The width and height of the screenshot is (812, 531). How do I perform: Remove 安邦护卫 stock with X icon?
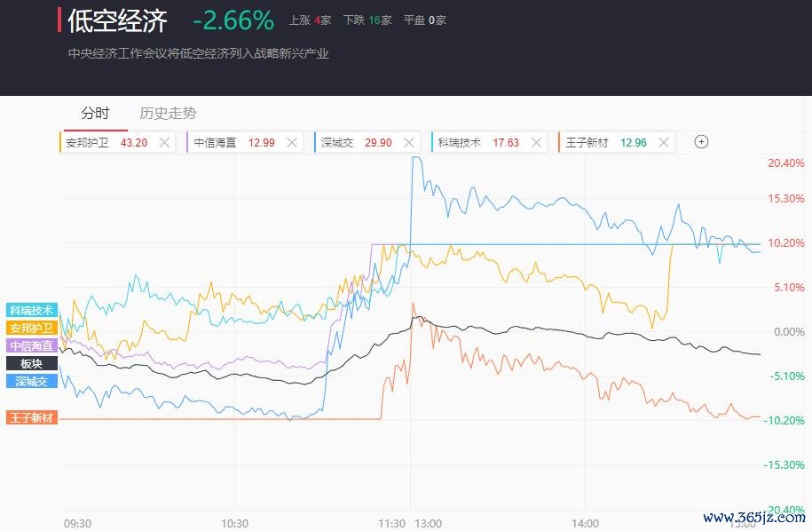[164, 142]
